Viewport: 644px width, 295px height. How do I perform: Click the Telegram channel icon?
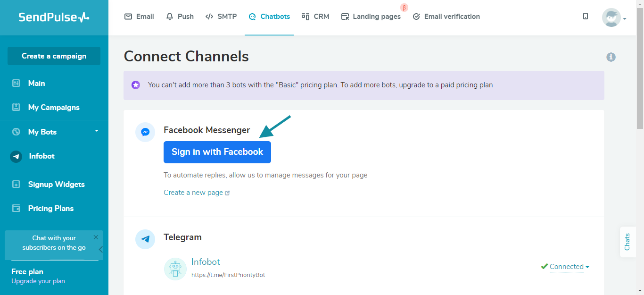click(145, 239)
